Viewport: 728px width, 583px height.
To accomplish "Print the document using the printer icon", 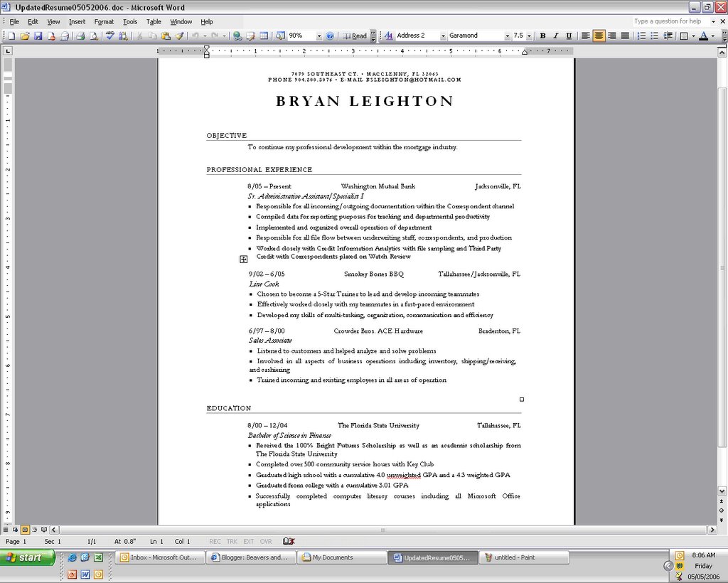I will 80,36.
